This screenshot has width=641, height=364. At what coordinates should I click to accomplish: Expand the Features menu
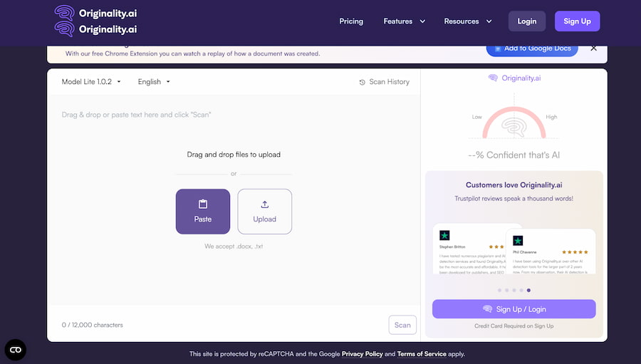(404, 21)
